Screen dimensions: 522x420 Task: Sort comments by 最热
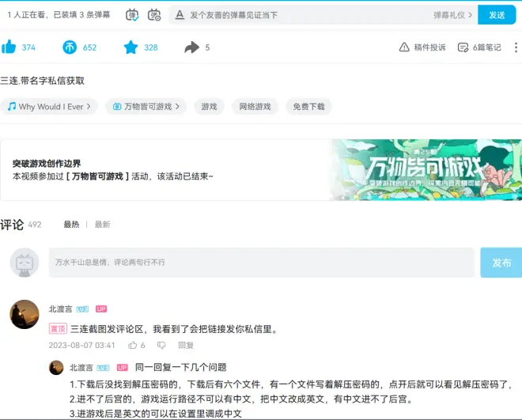(71, 225)
